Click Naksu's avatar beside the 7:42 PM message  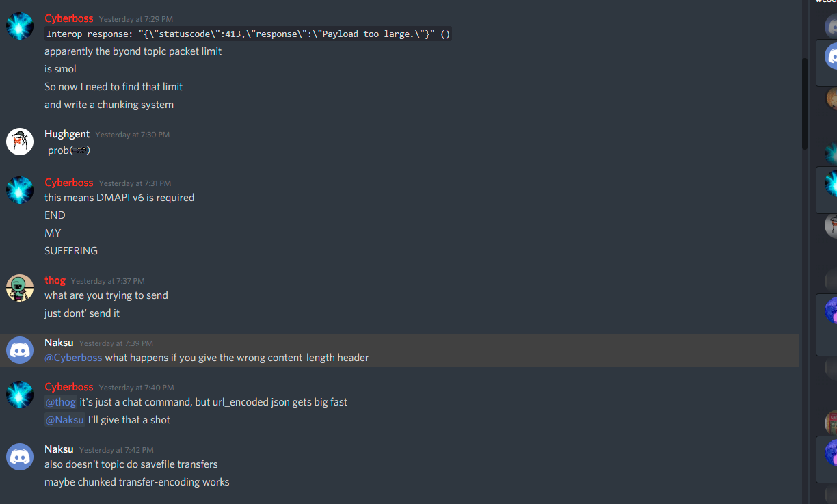[20, 456]
